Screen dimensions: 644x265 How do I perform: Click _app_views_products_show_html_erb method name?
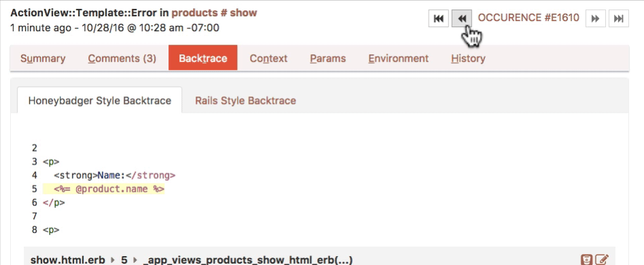[248, 260]
